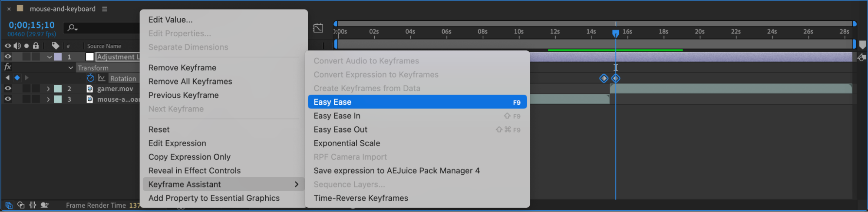Toggle the Layer Switches pane icon
The image size is (868, 212).
(x=9, y=205)
